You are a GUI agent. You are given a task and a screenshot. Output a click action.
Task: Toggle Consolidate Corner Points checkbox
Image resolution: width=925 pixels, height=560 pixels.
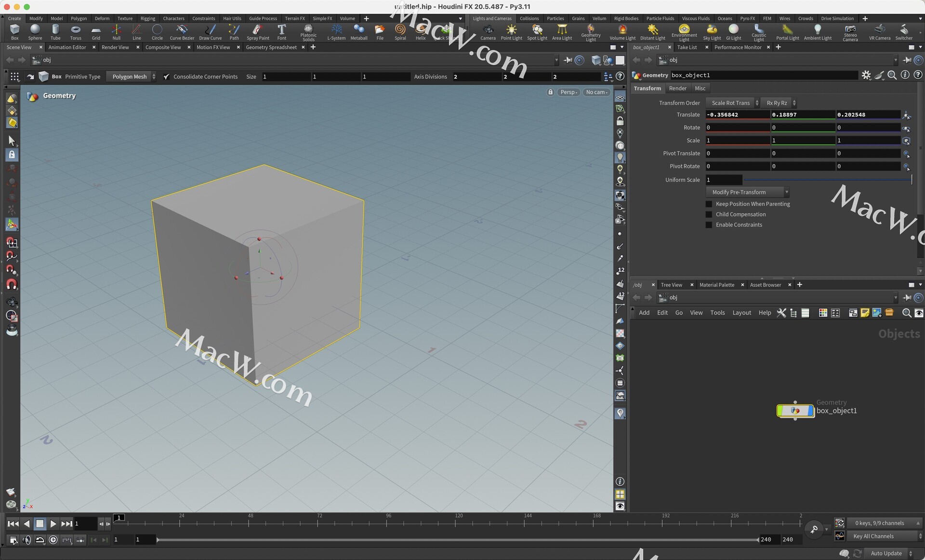point(166,77)
